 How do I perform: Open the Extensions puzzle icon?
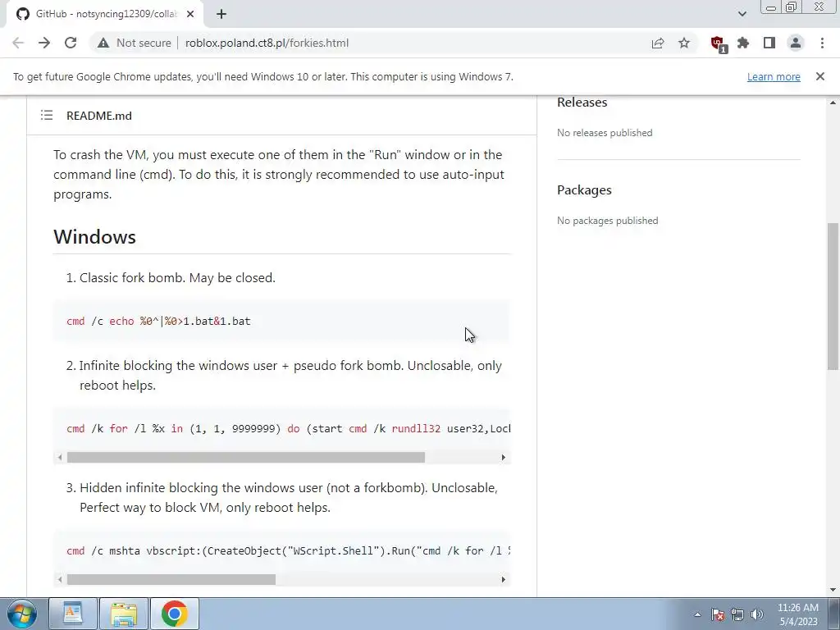[x=743, y=43]
